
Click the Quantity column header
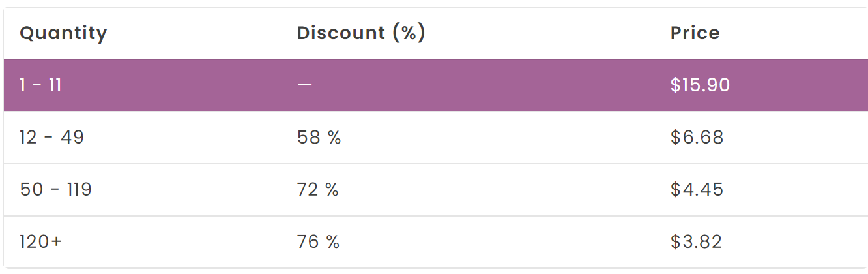[x=63, y=33]
